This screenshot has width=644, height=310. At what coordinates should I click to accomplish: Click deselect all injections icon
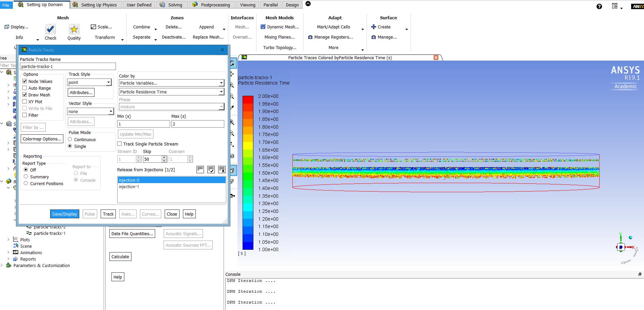222,170
